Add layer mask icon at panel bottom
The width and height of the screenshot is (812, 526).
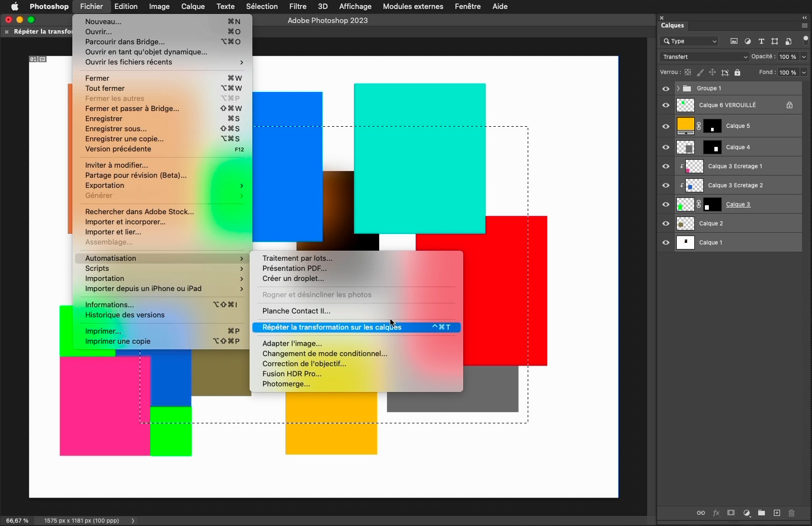click(731, 513)
